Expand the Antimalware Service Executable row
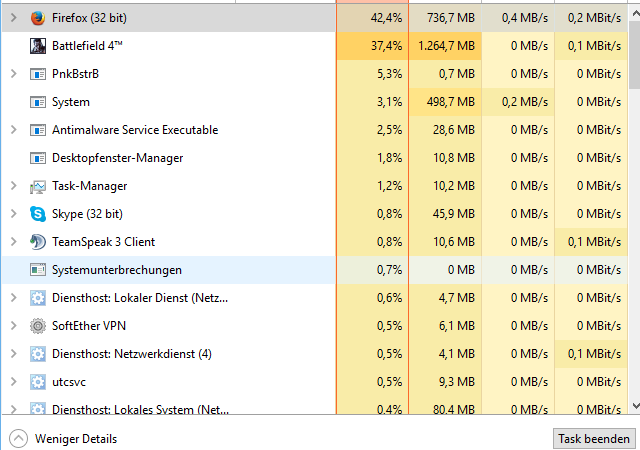This screenshot has width=640, height=450. coord(13,129)
